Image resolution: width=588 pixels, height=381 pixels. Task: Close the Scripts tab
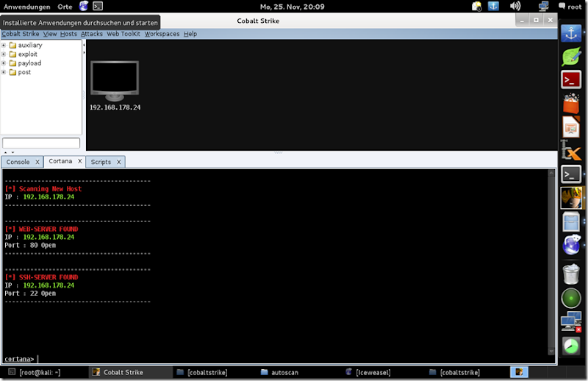[118, 162]
